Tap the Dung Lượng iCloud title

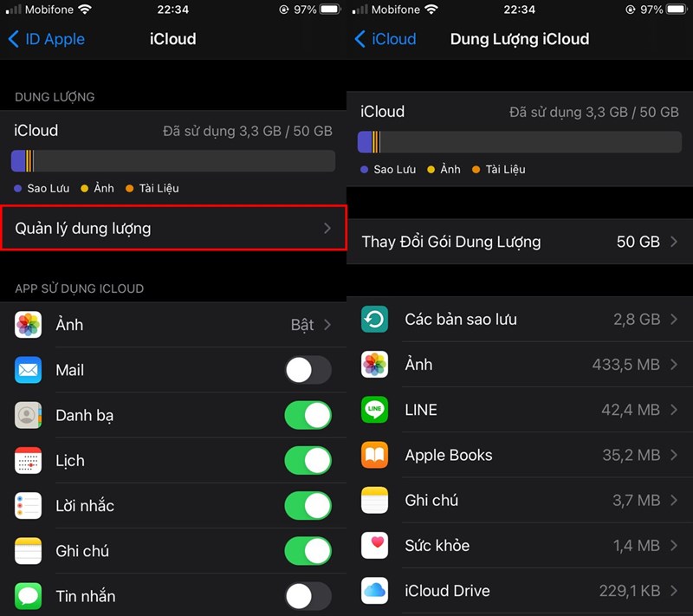click(x=520, y=39)
